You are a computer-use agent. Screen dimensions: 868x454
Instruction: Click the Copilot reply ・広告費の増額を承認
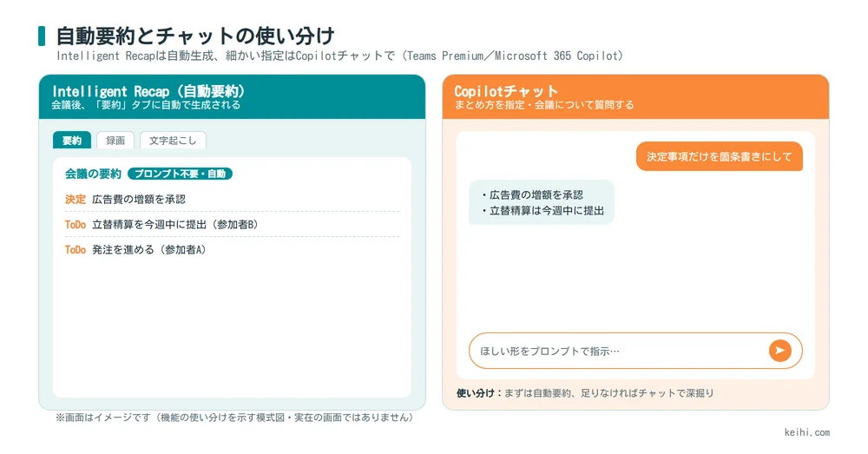click(531, 195)
